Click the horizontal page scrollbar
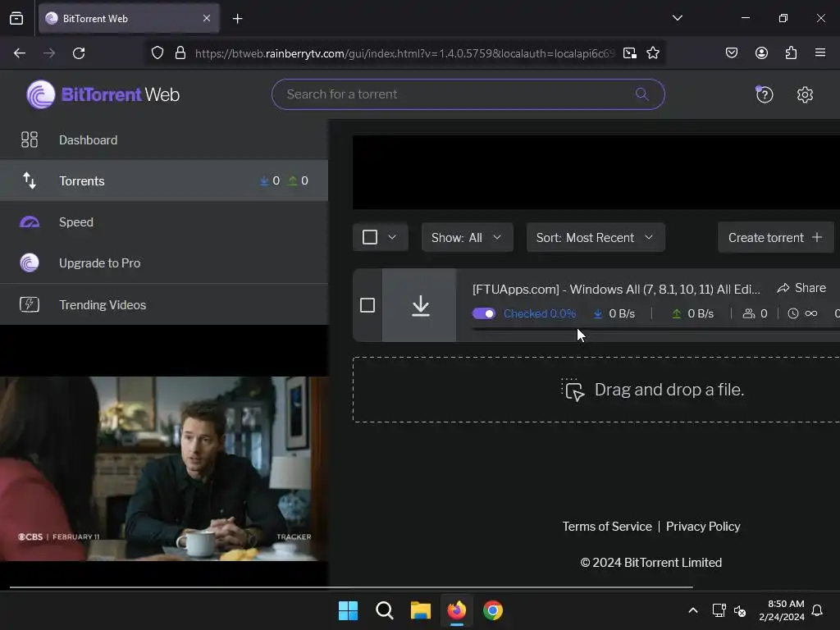 tap(351, 587)
